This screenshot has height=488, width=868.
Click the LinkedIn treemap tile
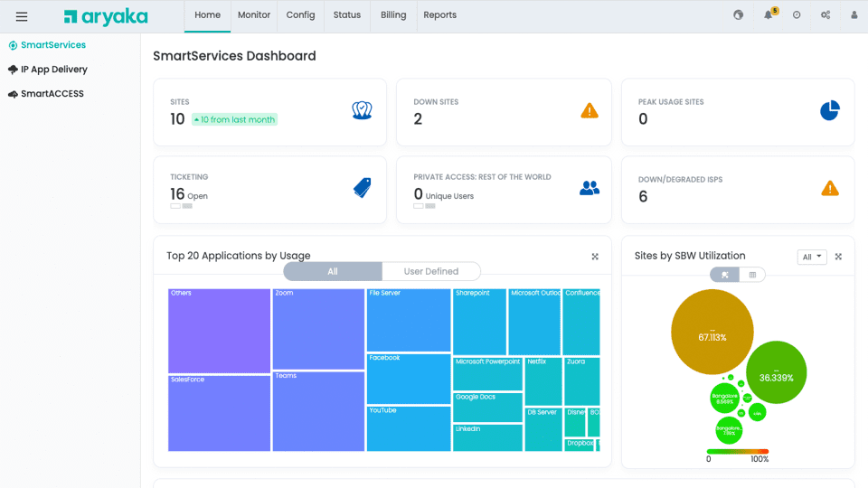(x=487, y=437)
